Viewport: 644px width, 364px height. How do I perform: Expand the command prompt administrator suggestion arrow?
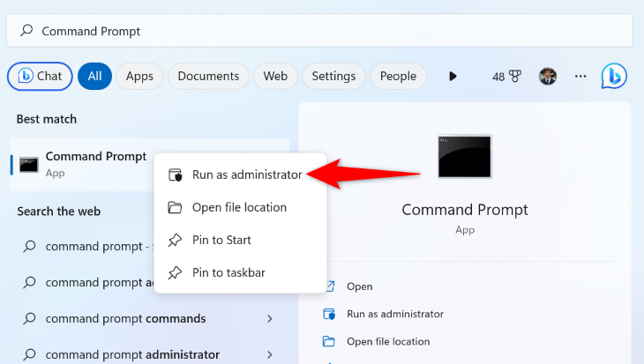point(269,354)
